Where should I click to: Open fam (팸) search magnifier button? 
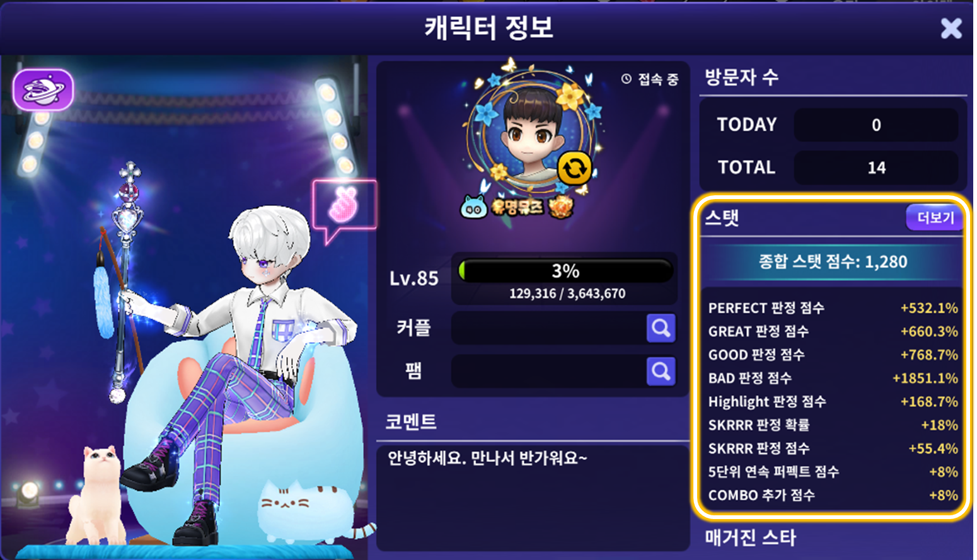pos(661,371)
